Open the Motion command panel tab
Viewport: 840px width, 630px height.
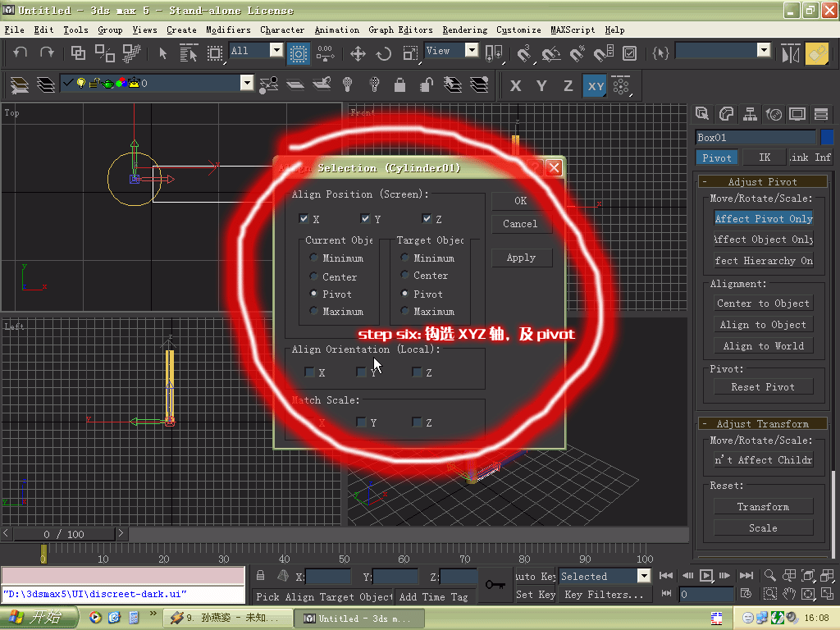(x=774, y=113)
